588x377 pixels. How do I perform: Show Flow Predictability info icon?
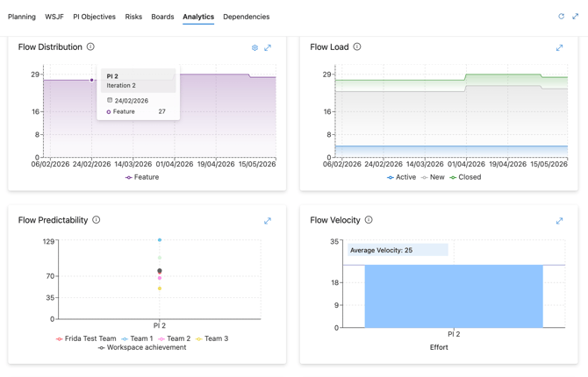96,219
